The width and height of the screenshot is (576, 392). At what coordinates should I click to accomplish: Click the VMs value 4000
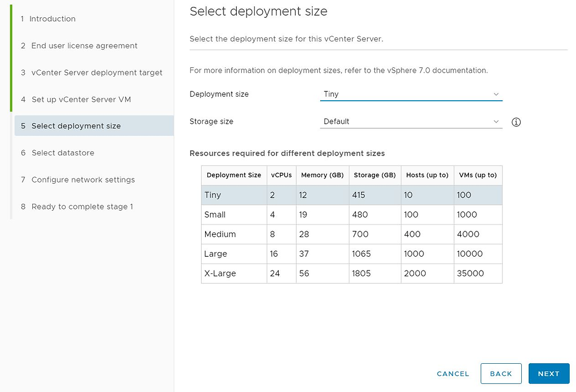(x=468, y=234)
